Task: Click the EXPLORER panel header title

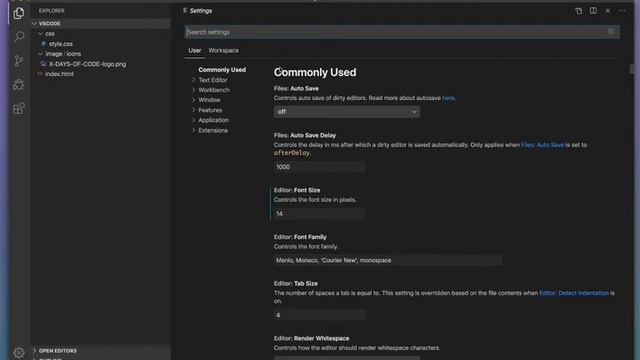Action: [51, 11]
